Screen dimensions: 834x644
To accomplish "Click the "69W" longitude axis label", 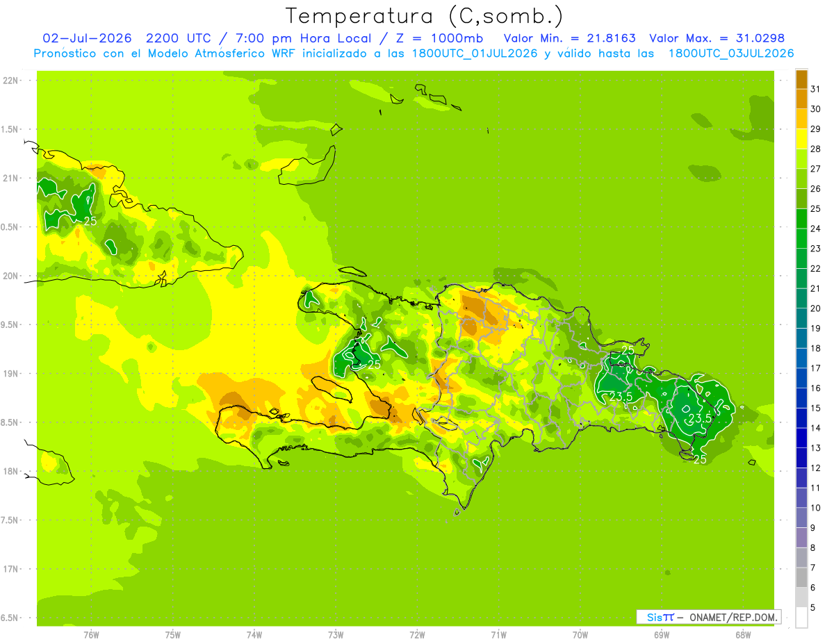I will click(x=662, y=634).
